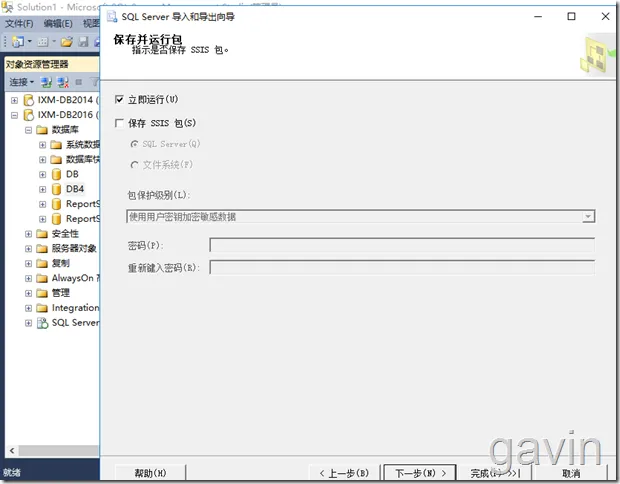The width and height of the screenshot is (620, 484).
Task: Expand the DB4 database node
Action: (43, 189)
